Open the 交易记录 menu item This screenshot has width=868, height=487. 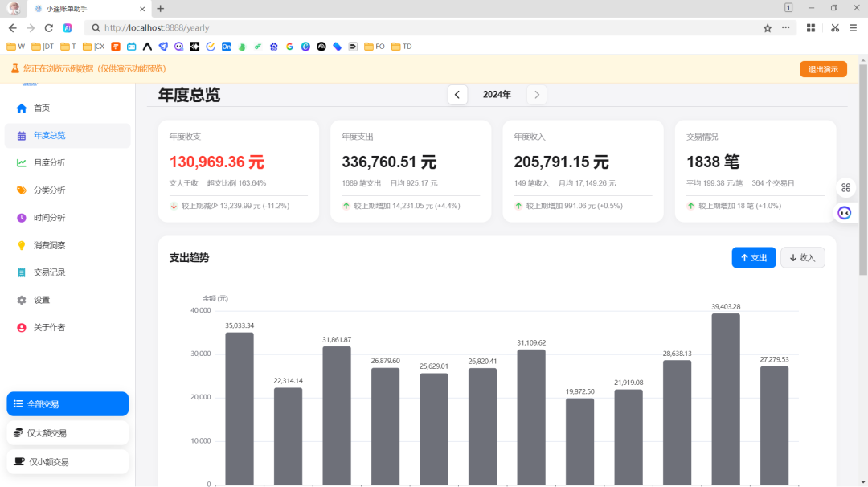pyautogui.click(x=50, y=272)
